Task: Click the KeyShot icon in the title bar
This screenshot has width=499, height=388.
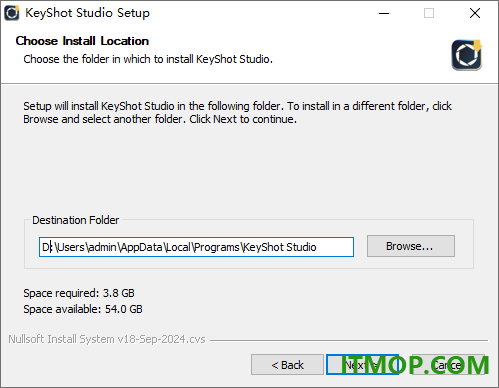Action: 12,13
